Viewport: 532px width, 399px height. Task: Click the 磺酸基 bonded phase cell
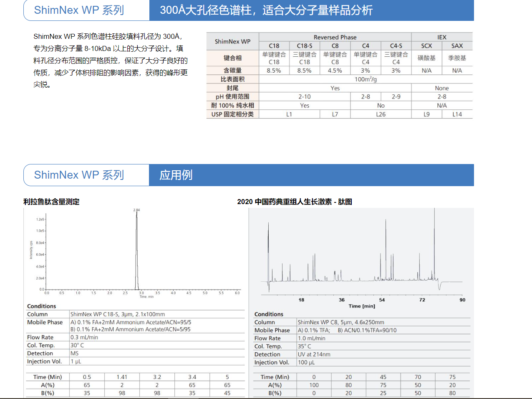click(x=426, y=58)
